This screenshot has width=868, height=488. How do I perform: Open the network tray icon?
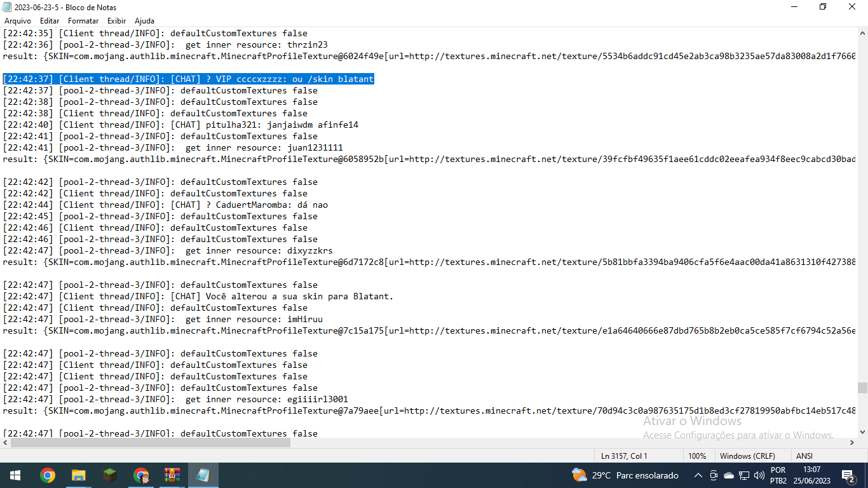pos(744,475)
